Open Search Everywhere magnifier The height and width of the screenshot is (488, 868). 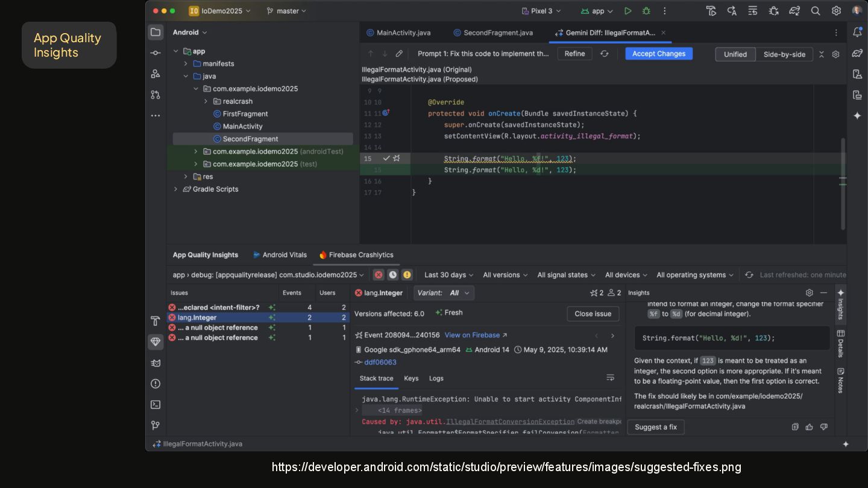click(x=816, y=11)
